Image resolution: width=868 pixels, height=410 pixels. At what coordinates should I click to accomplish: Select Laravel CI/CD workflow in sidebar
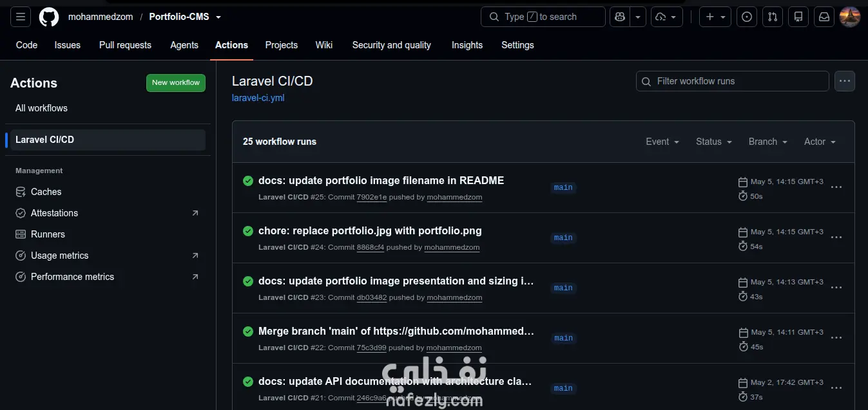click(x=108, y=140)
